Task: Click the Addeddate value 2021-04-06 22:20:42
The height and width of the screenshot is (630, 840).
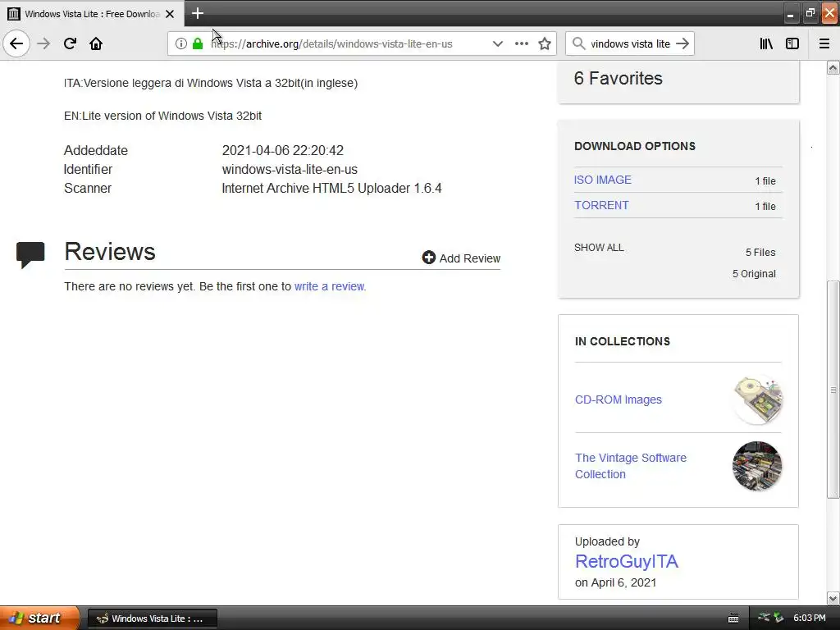Action: pyautogui.click(x=283, y=151)
